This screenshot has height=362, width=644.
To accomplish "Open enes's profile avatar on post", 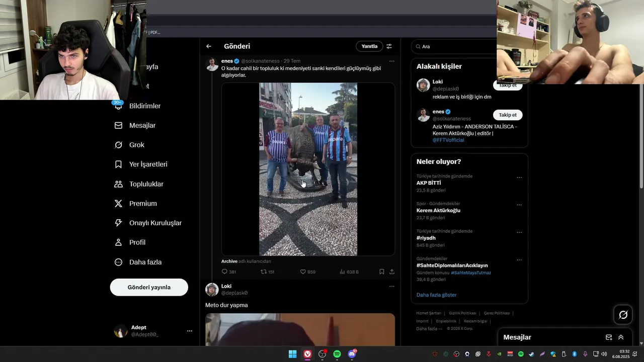I will click(212, 64).
